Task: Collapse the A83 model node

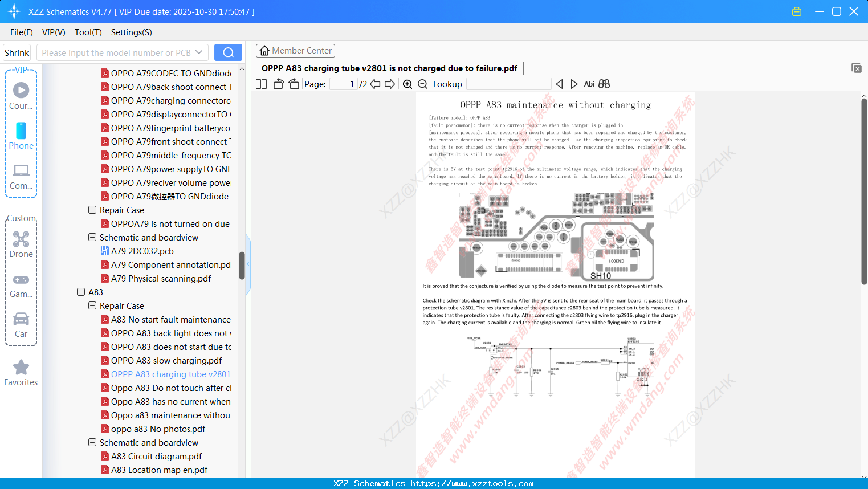Action: (81, 292)
